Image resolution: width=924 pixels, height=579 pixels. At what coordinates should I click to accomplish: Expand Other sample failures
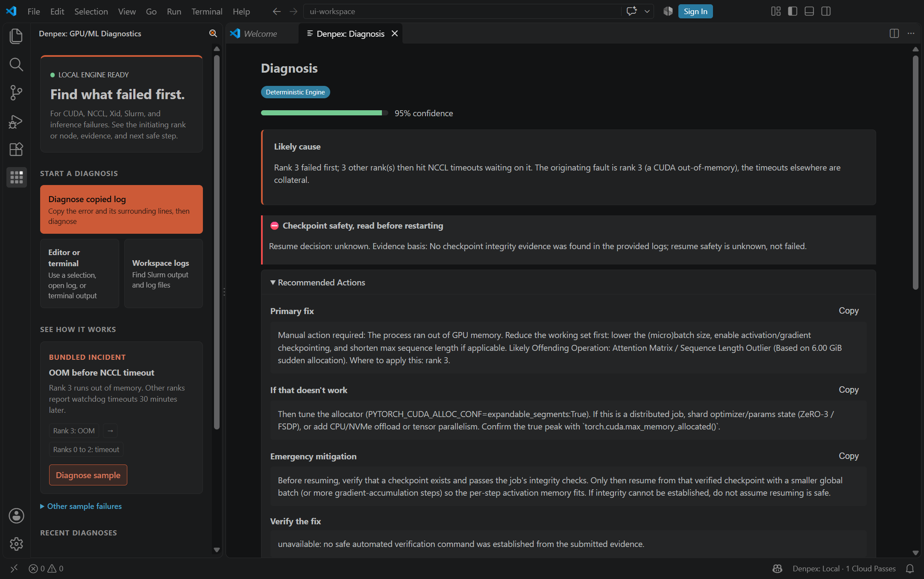81,506
